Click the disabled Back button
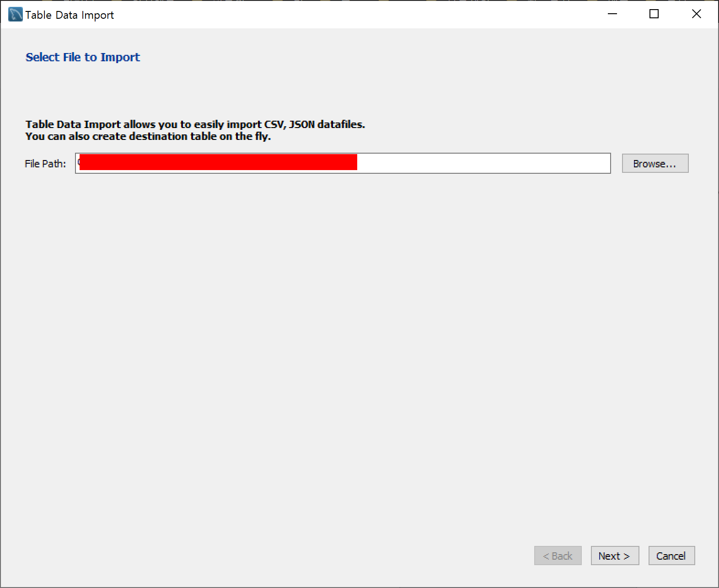Viewport: 719px width, 588px height. 558,556
